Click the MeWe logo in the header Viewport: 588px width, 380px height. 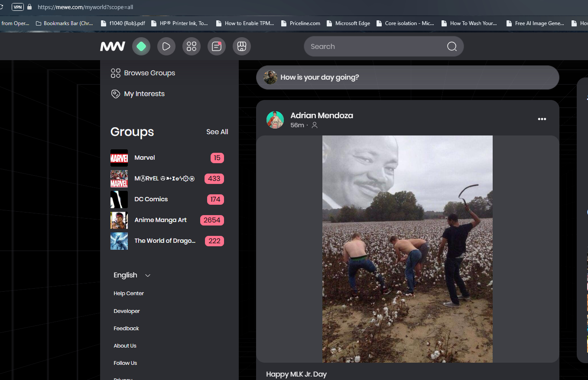click(113, 46)
